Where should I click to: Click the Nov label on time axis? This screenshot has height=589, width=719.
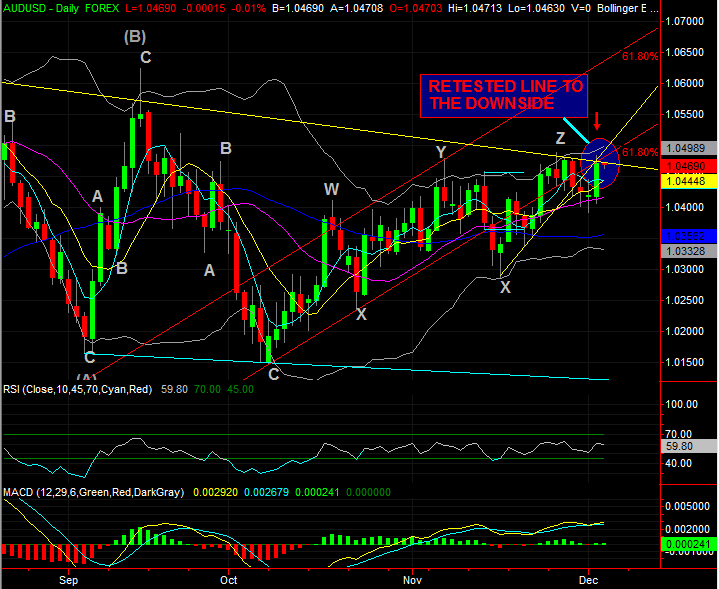(410, 579)
